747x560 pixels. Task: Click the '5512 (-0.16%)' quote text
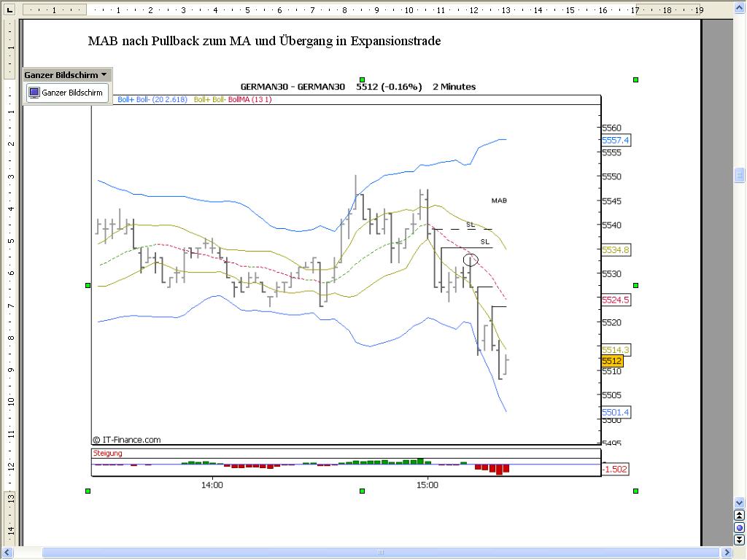[x=389, y=87]
